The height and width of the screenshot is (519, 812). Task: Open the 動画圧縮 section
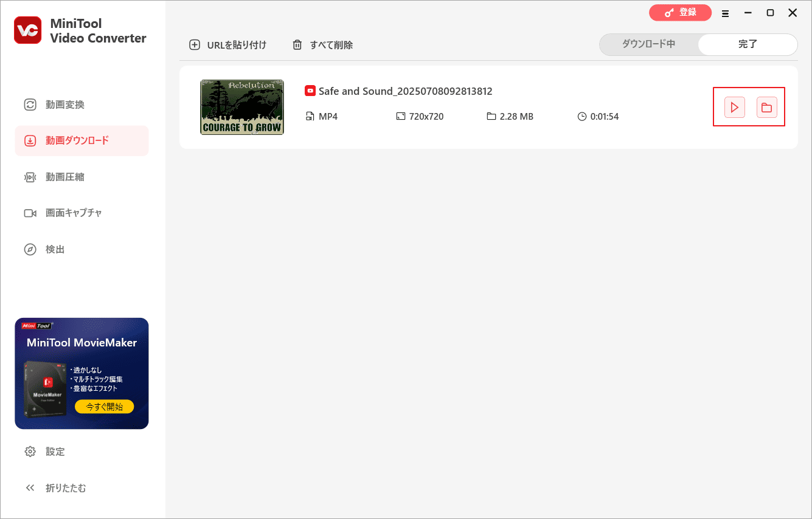click(82, 177)
